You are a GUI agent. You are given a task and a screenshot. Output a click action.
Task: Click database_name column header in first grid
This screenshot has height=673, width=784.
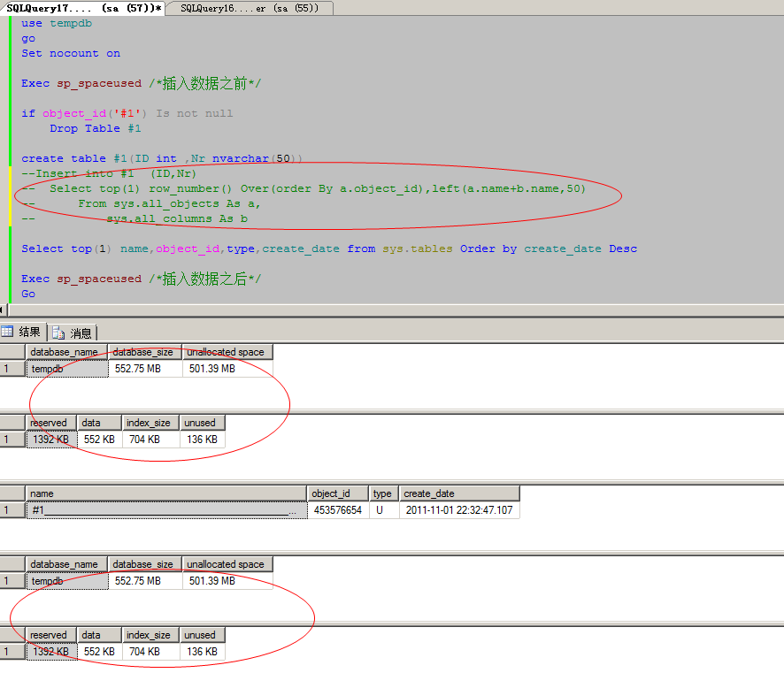(65, 352)
